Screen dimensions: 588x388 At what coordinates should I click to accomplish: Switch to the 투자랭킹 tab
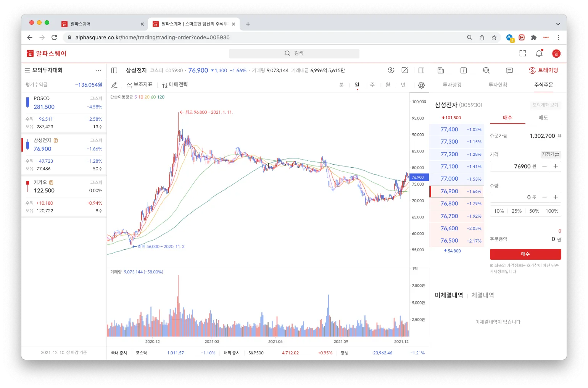coord(452,85)
